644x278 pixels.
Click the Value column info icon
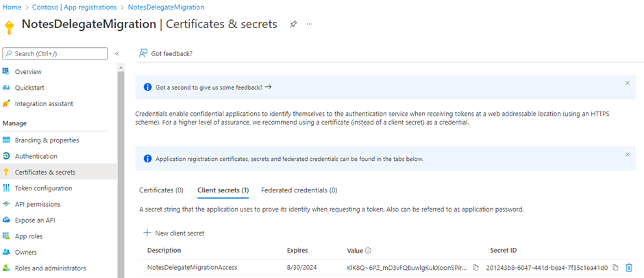pos(369,251)
